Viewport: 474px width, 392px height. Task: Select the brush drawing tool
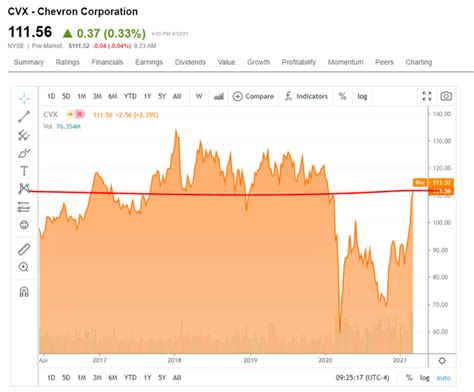[x=24, y=153]
